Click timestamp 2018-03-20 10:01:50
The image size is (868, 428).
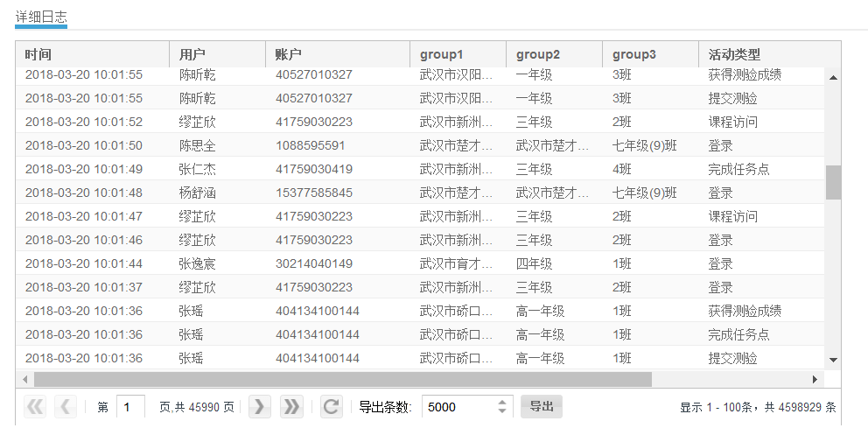tap(84, 145)
